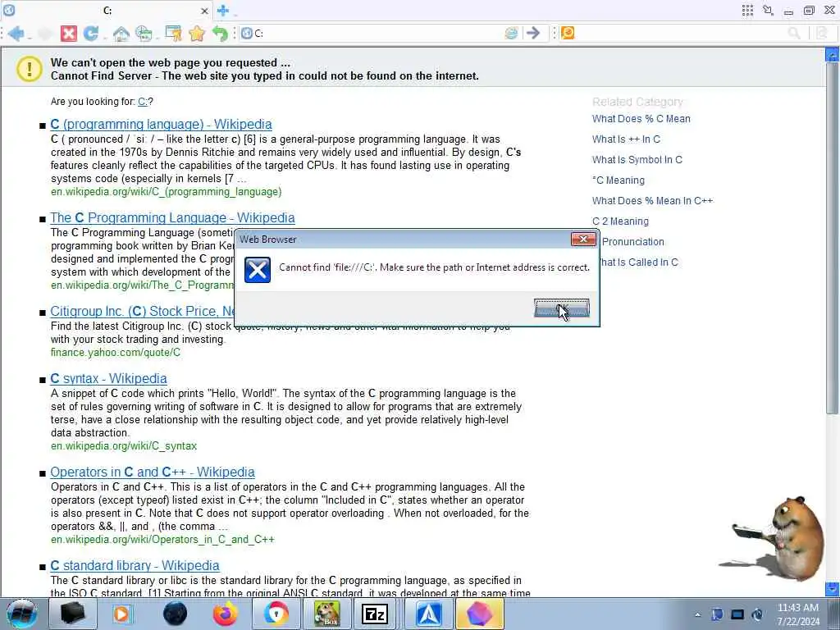Viewport: 840px width, 630px height.
Task: Click the compatibility view icon in the address bar
Action: pyautogui.click(x=512, y=33)
